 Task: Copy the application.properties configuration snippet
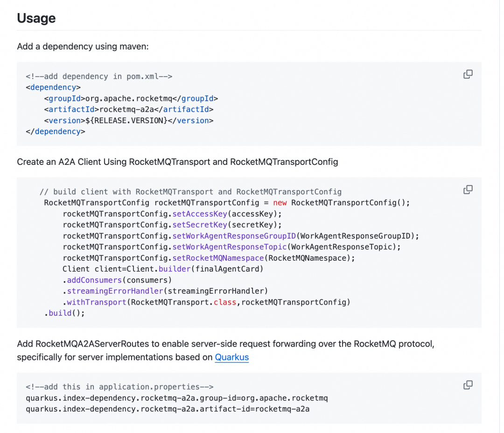468,384
